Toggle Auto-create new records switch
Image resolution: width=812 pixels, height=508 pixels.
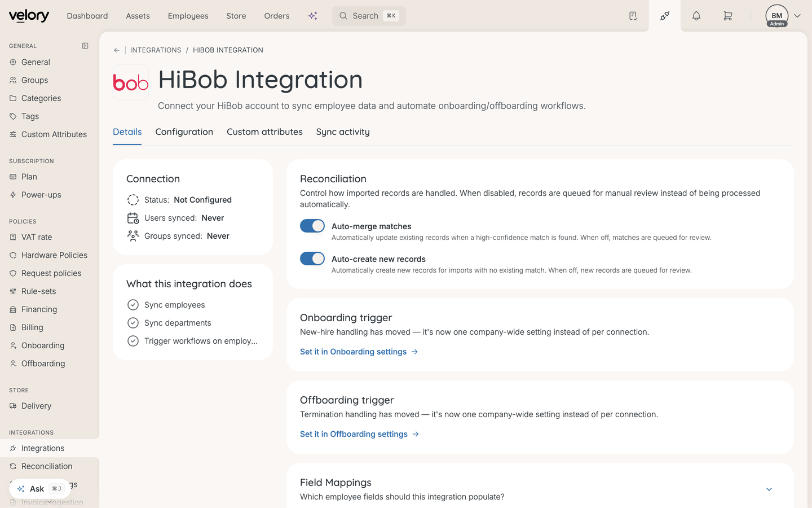tap(312, 259)
